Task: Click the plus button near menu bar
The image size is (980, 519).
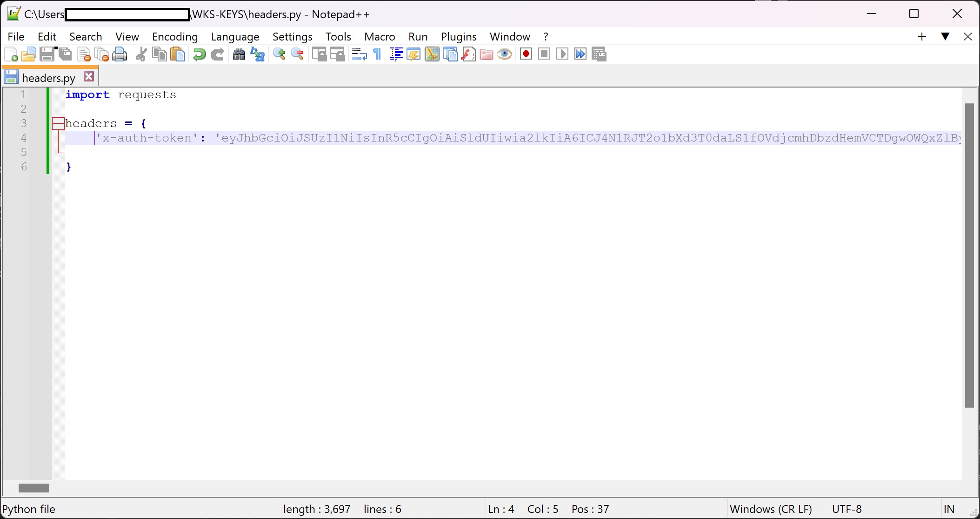Action: coord(922,36)
